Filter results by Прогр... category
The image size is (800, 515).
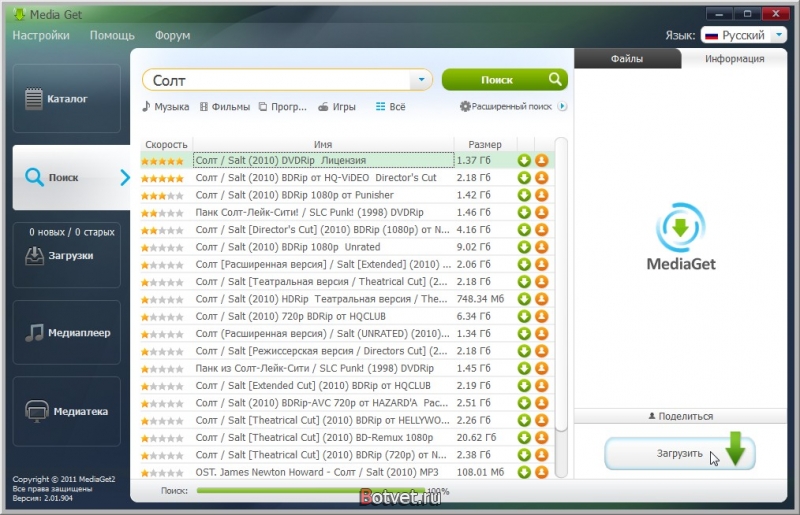tap(283, 106)
